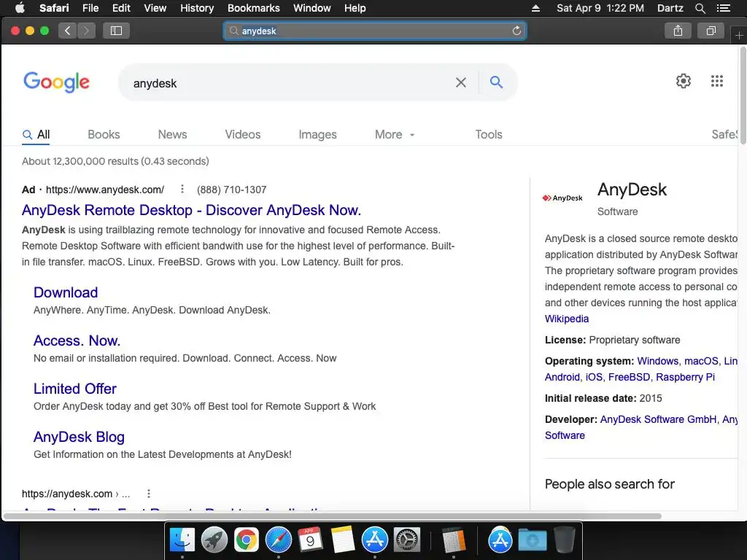The height and width of the screenshot is (560, 747).
Task: Click the Raspberry Pi link
Action: pyautogui.click(x=685, y=377)
